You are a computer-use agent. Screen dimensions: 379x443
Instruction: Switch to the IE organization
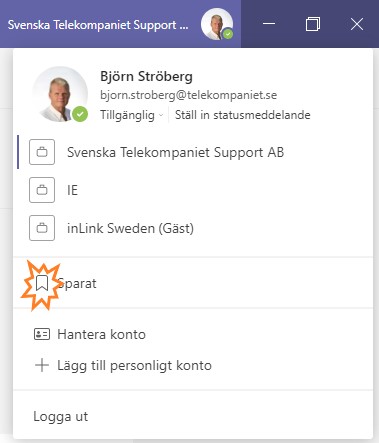pyautogui.click(x=193, y=190)
